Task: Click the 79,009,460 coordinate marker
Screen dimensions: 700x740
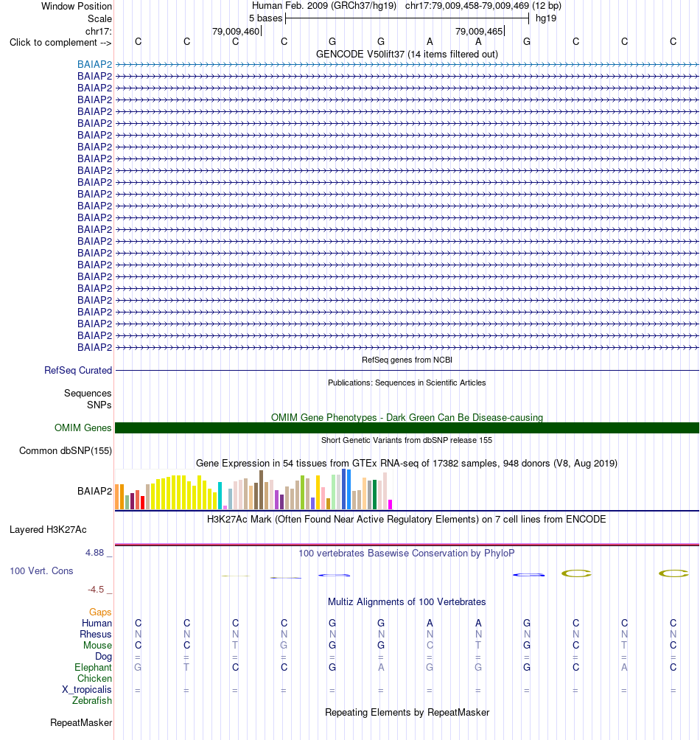Action: 236,31
